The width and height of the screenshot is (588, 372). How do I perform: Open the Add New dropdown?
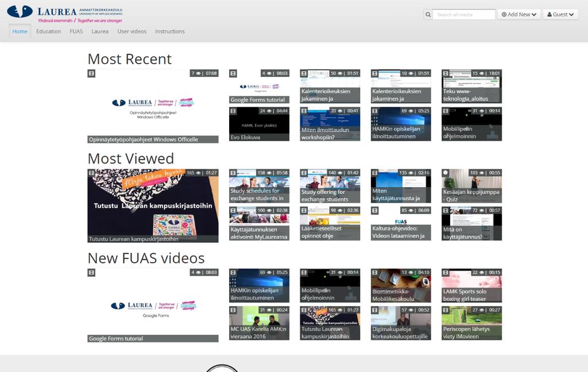click(519, 14)
